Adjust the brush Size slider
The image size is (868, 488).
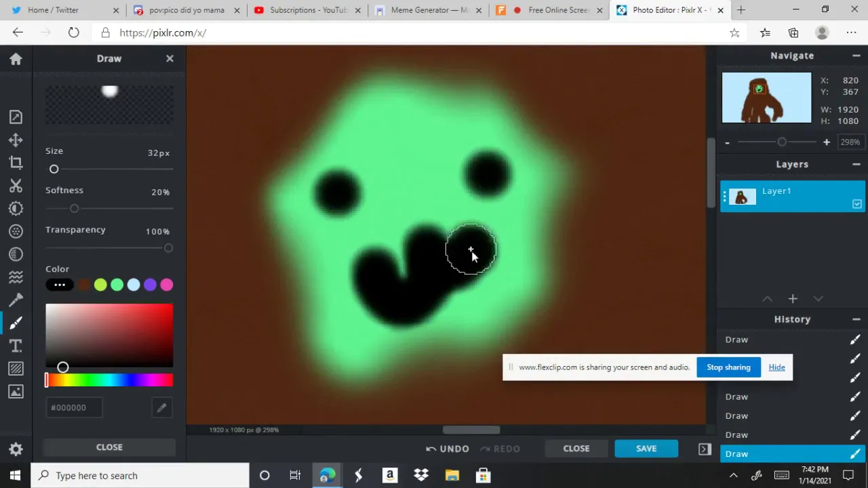(109, 169)
